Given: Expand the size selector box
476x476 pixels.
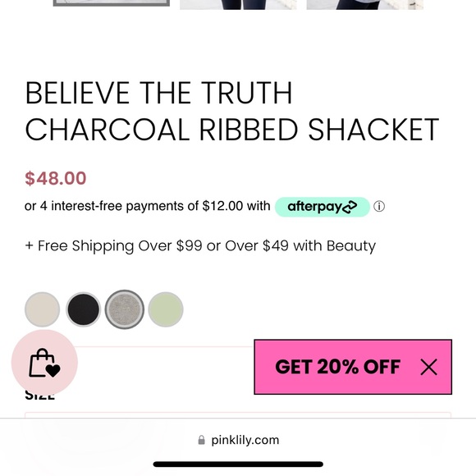Looking at the screenshot, I should click(x=238, y=414).
